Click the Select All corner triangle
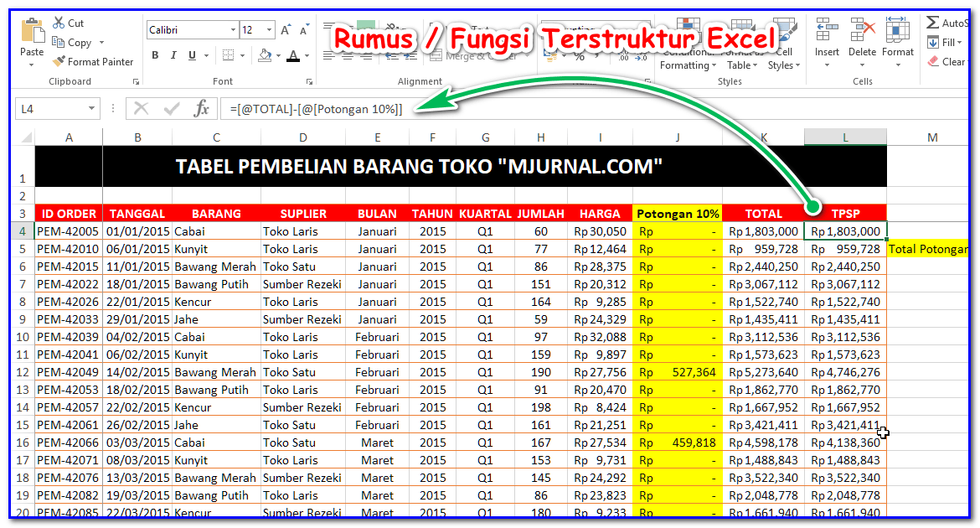This screenshot has width=980, height=528. click(26, 137)
